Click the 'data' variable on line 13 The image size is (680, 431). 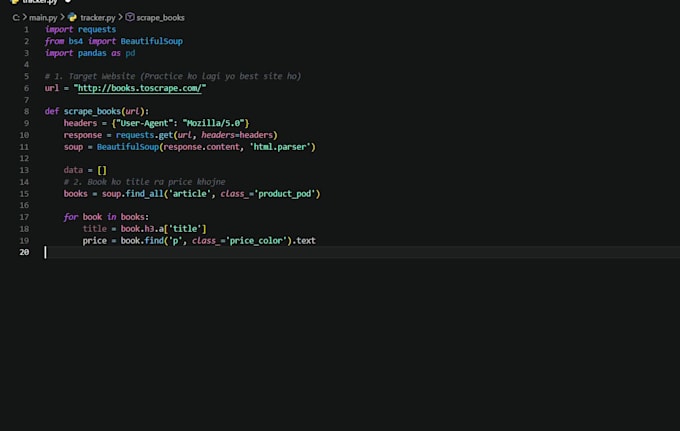click(x=73, y=170)
